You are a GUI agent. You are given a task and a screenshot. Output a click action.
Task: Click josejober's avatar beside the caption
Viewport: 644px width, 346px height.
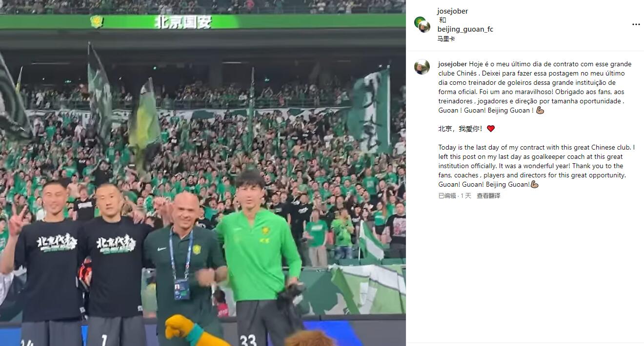pos(422,67)
